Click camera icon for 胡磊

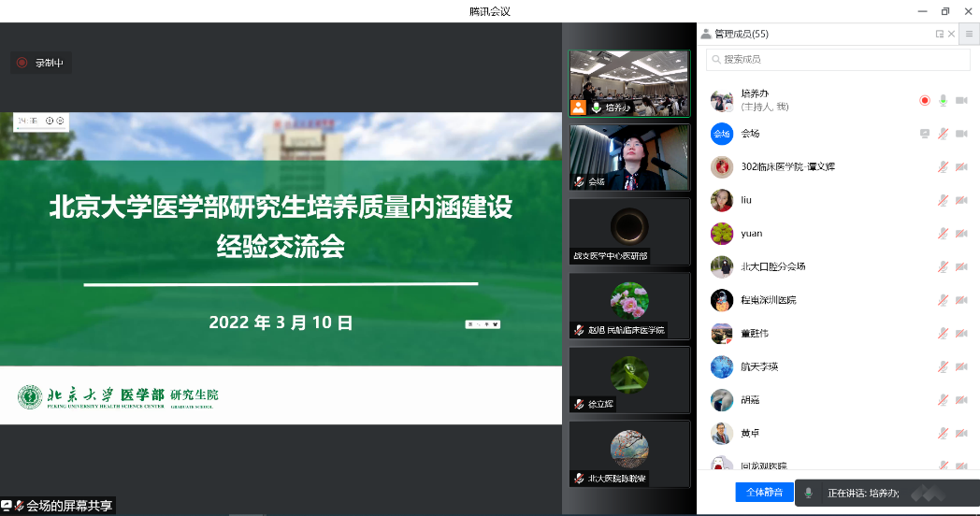coord(961,400)
